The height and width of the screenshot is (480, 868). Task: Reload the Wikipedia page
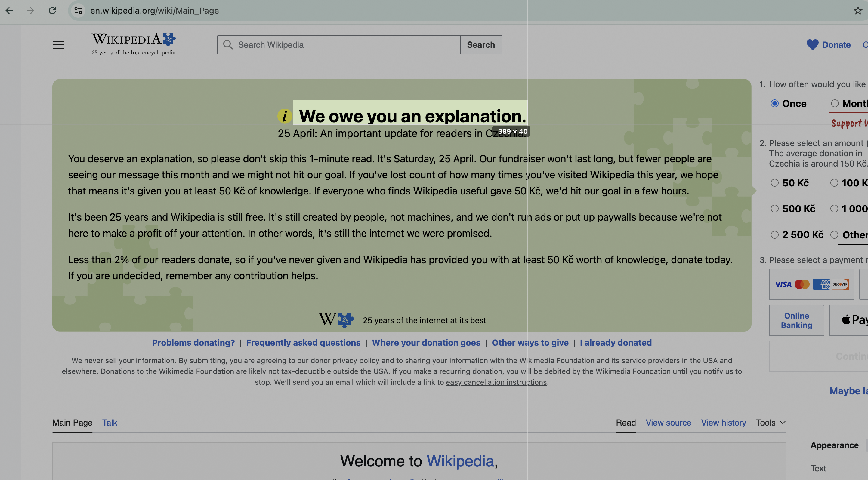click(x=52, y=11)
